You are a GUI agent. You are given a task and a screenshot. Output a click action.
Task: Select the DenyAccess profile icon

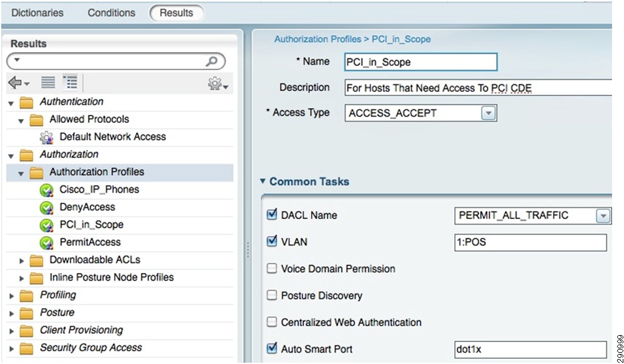47,208
